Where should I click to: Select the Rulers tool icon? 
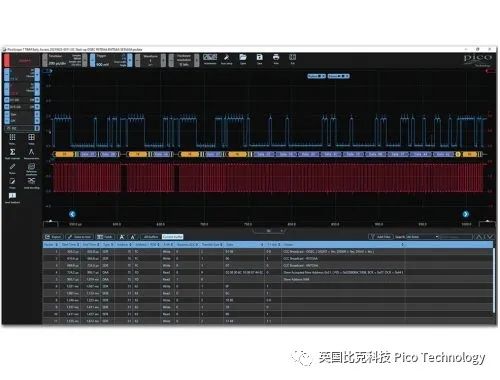click(x=12, y=168)
